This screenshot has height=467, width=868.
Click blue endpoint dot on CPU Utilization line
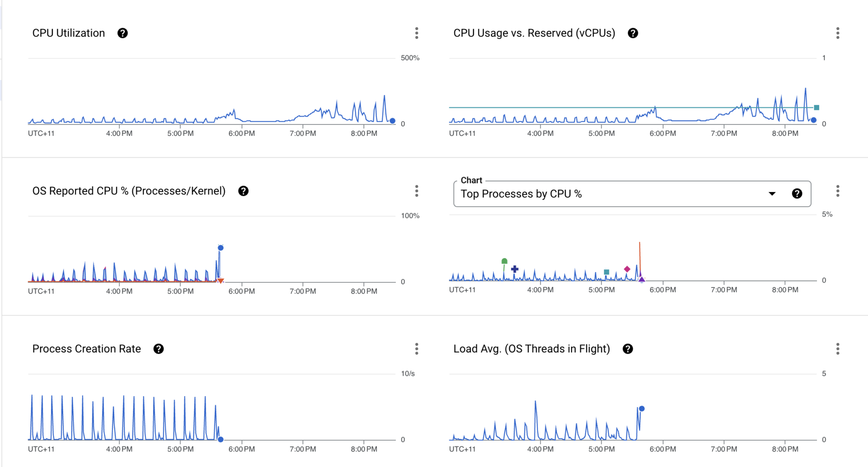[392, 121]
